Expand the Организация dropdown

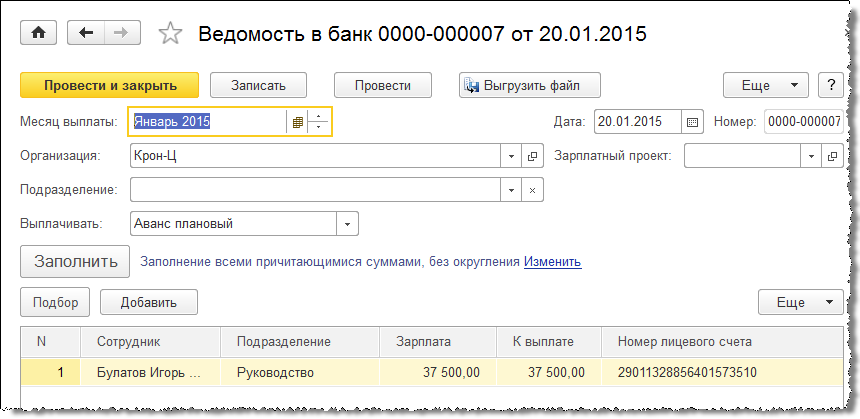pos(511,156)
